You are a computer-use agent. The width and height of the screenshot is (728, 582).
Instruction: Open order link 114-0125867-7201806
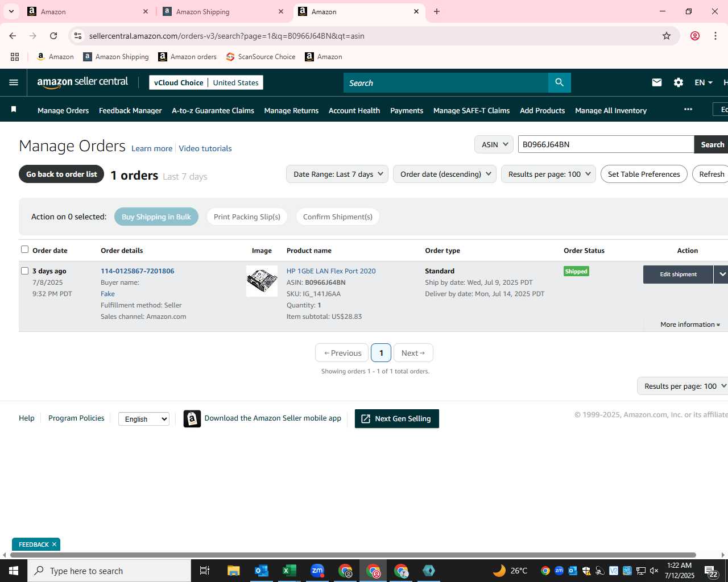tap(138, 271)
